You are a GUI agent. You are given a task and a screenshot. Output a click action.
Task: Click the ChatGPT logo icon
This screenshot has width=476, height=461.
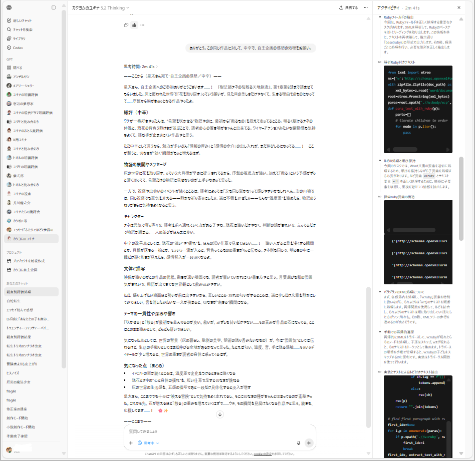coord(10,8)
